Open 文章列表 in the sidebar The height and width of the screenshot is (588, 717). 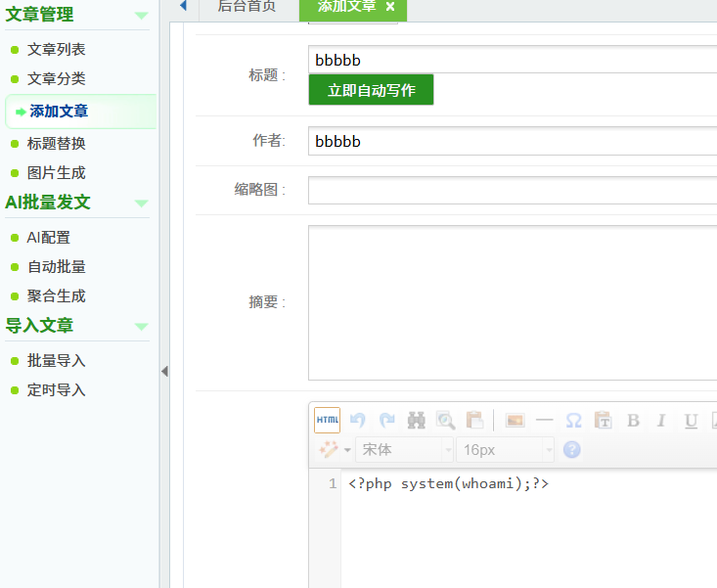(56, 49)
